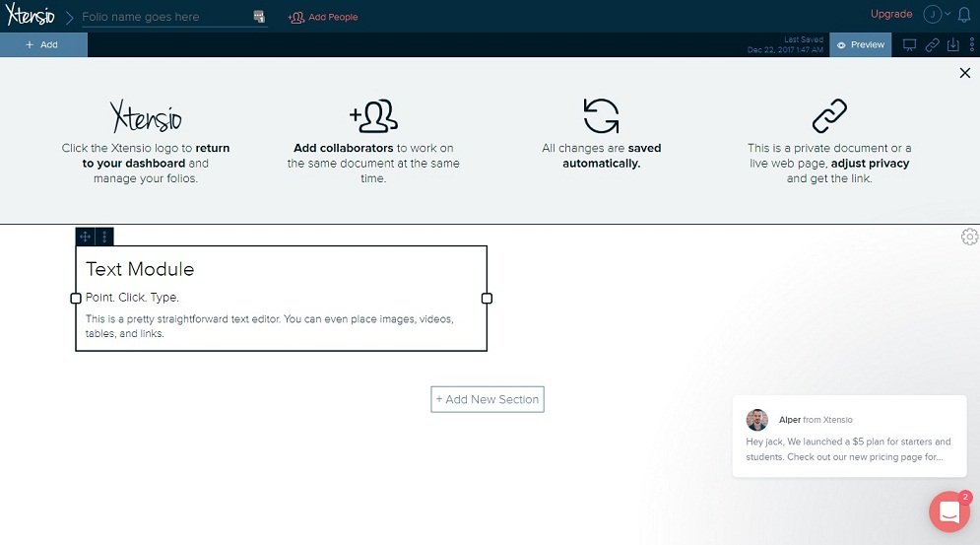Click the Preview button

pyautogui.click(x=861, y=45)
